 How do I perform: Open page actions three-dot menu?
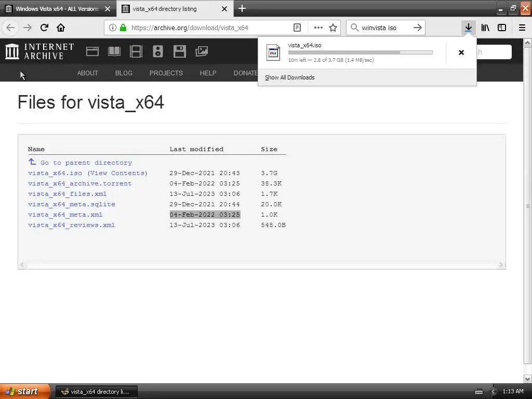[318, 28]
